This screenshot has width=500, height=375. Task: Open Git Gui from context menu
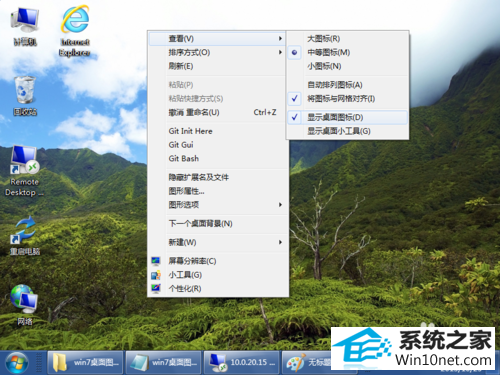coord(218,145)
